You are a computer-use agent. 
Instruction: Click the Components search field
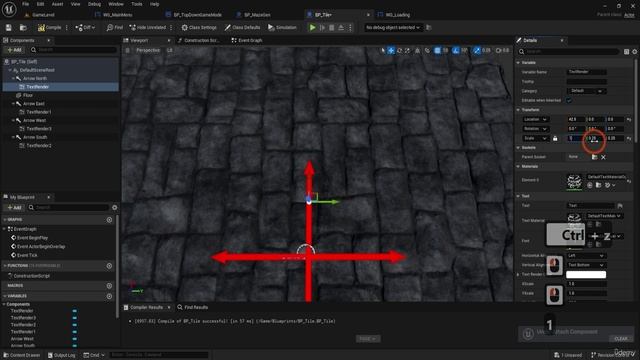(x=73, y=50)
